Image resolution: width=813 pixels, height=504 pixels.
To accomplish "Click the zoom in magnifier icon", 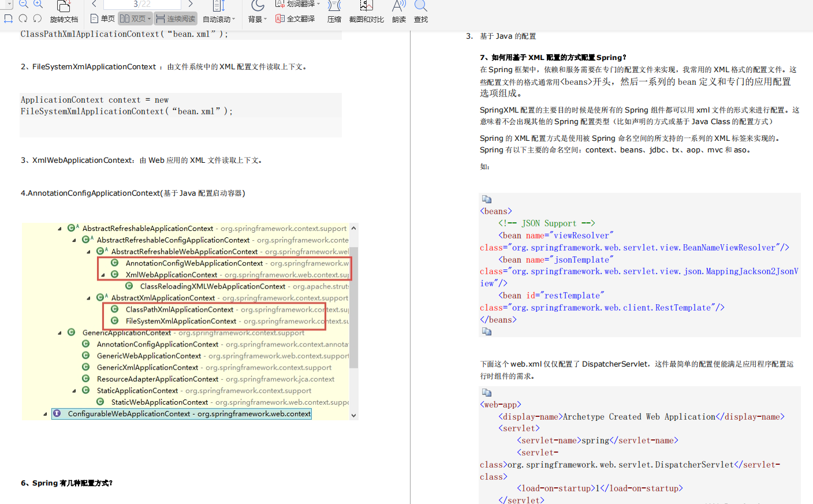I will (x=38, y=4).
